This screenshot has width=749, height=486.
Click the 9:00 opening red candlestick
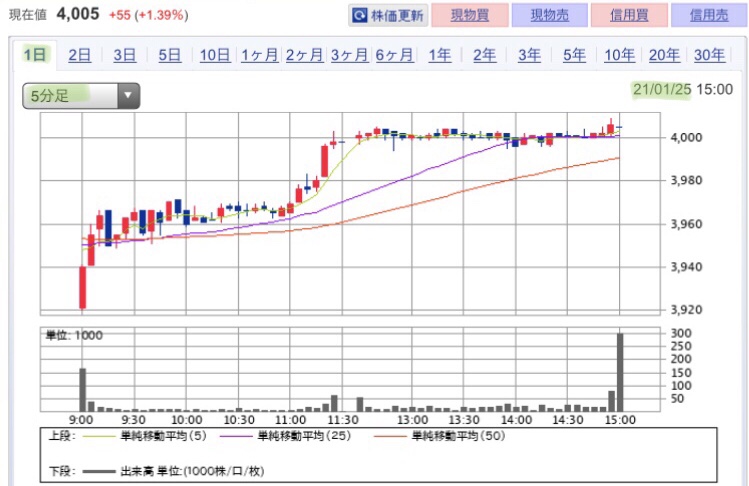click(x=83, y=287)
